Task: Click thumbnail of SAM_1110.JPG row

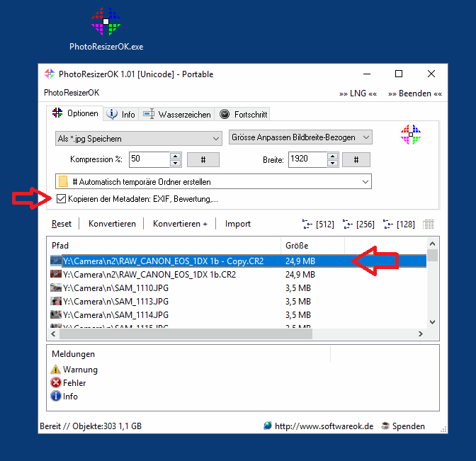Action: (x=56, y=288)
